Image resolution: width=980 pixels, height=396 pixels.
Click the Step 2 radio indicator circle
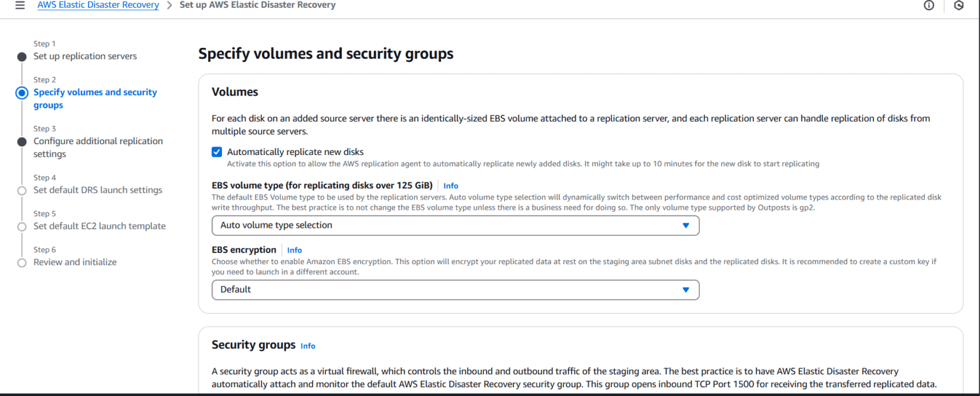pyautogui.click(x=21, y=92)
